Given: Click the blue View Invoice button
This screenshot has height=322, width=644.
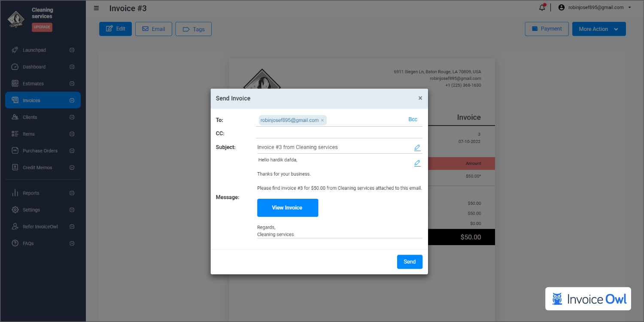Looking at the screenshot, I should point(287,208).
